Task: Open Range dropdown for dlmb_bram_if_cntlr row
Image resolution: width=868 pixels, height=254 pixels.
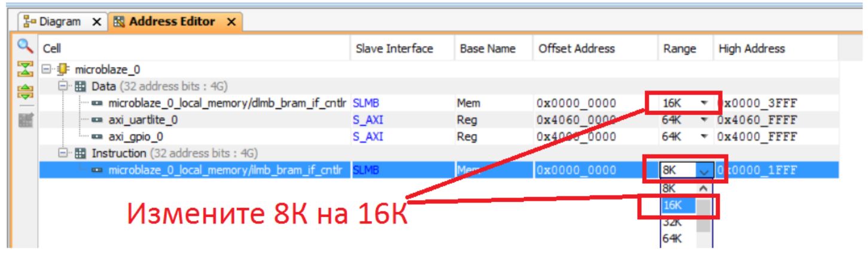Action: [x=704, y=104]
